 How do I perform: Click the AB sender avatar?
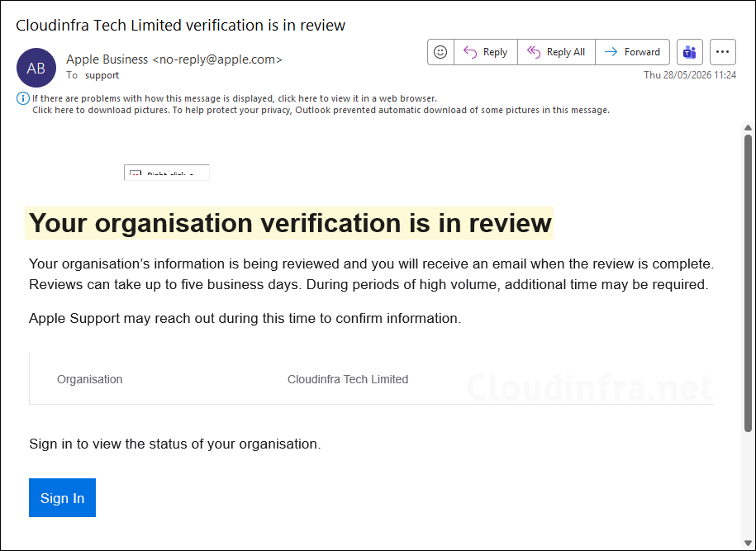(36, 68)
